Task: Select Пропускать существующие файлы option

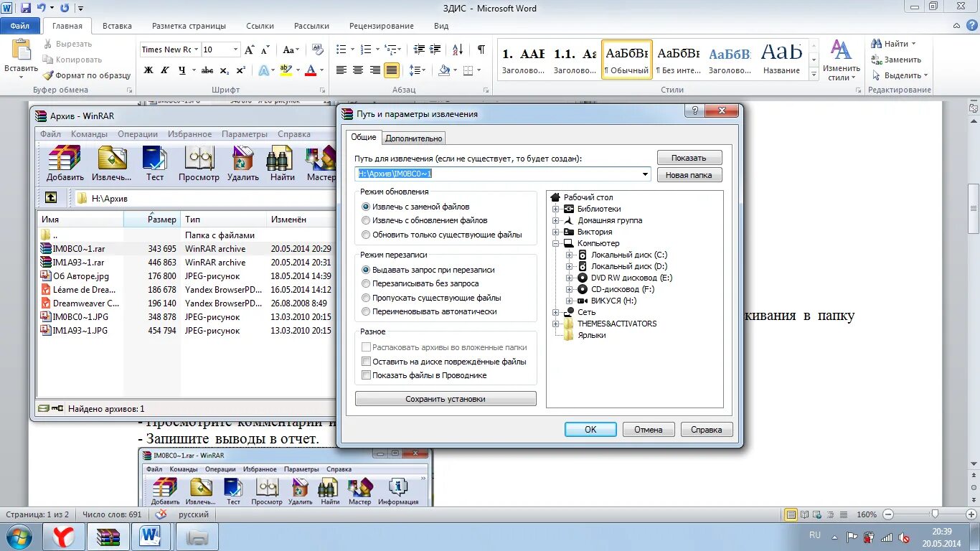Action: tap(432, 298)
